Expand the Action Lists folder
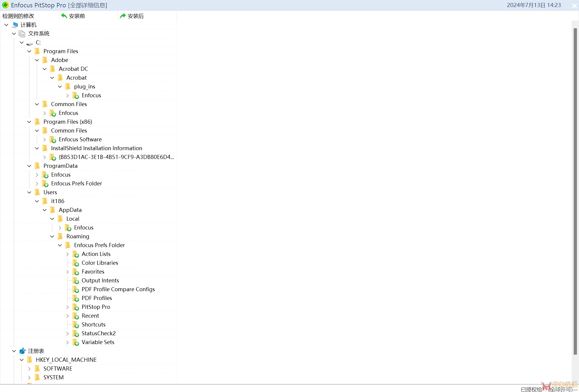The image size is (579, 392). (67, 254)
